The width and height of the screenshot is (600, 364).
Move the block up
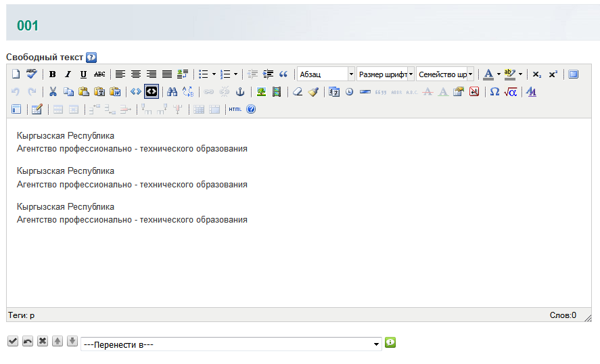(57, 341)
